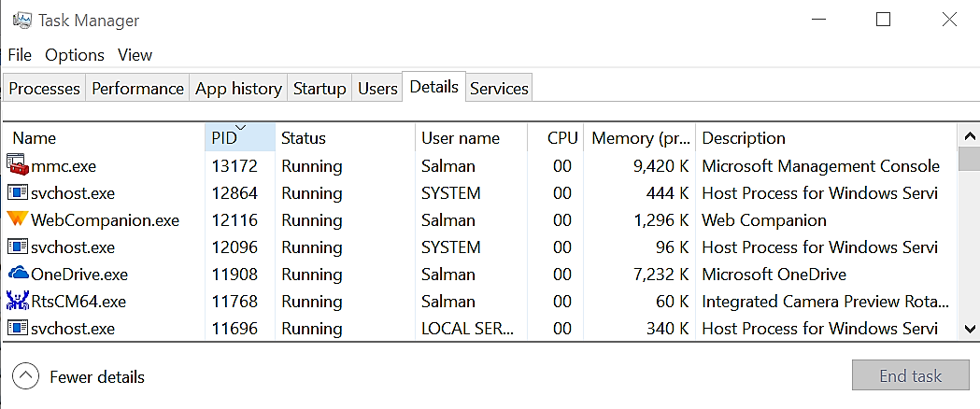Switch to the App history tab
The width and height of the screenshot is (980, 409).
(x=239, y=89)
